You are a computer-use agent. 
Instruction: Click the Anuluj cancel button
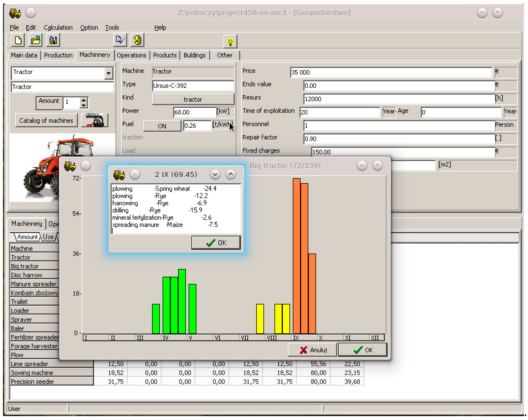(x=312, y=350)
